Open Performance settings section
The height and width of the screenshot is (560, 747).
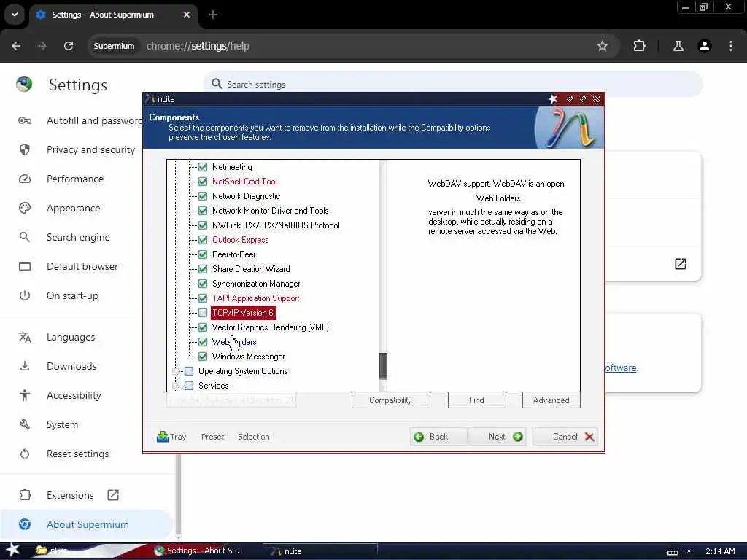(x=75, y=179)
